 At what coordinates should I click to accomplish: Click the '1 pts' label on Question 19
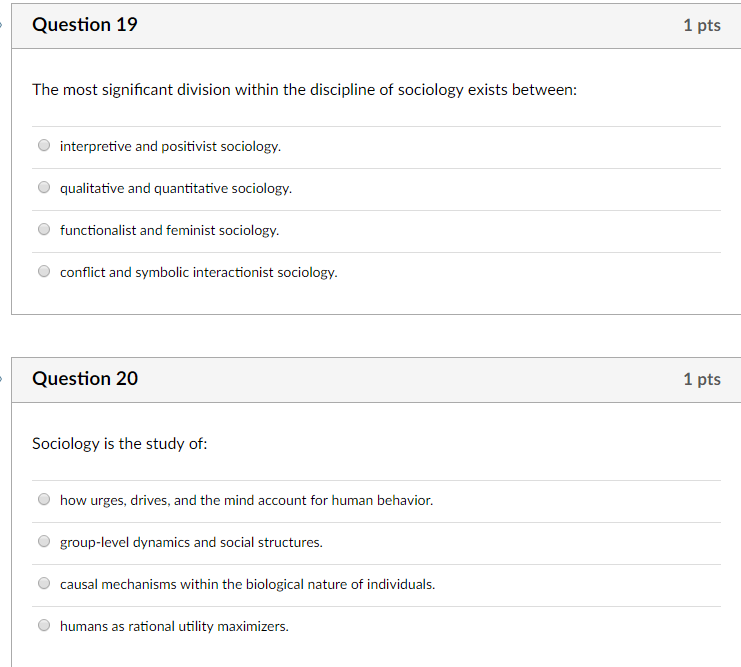point(702,26)
